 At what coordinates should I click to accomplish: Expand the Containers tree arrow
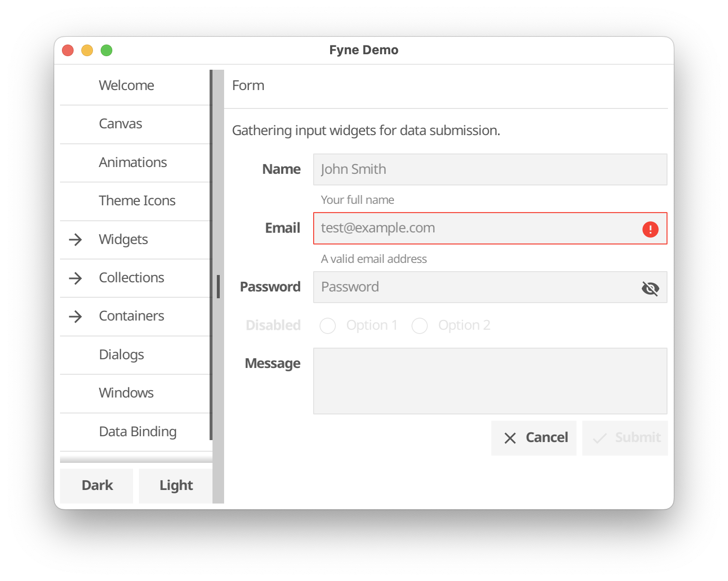pos(76,317)
